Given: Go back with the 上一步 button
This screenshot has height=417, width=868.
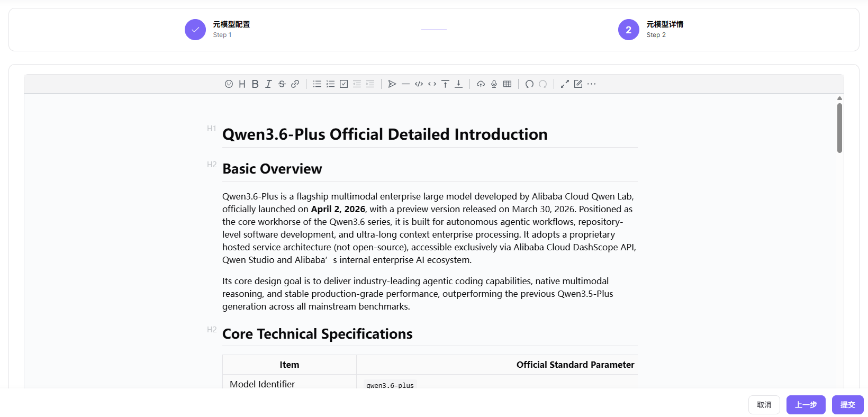Looking at the screenshot, I should point(806,405).
